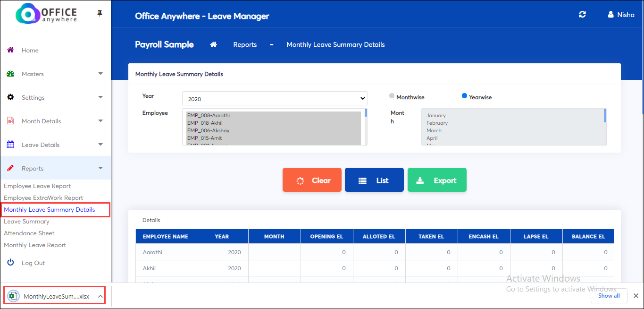Expand the Settings menu arrow

tap(100, 97)
